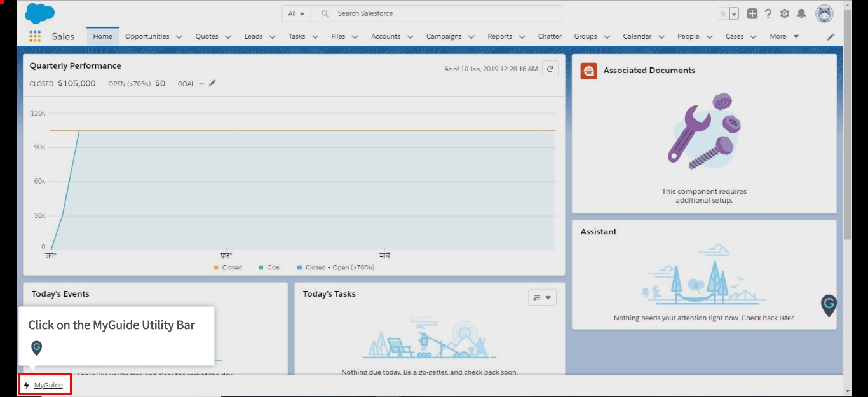Image resolution: width=868 pixels, height=397 pixels.
Task: Expand the Groups tab chevron
Action: point(606,37)
